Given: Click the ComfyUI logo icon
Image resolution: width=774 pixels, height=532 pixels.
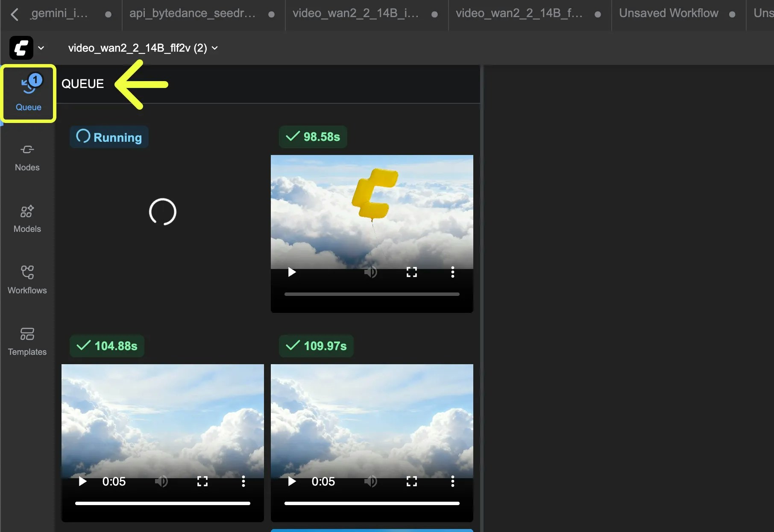Looking at the screenshot, I should pos(21,47).
